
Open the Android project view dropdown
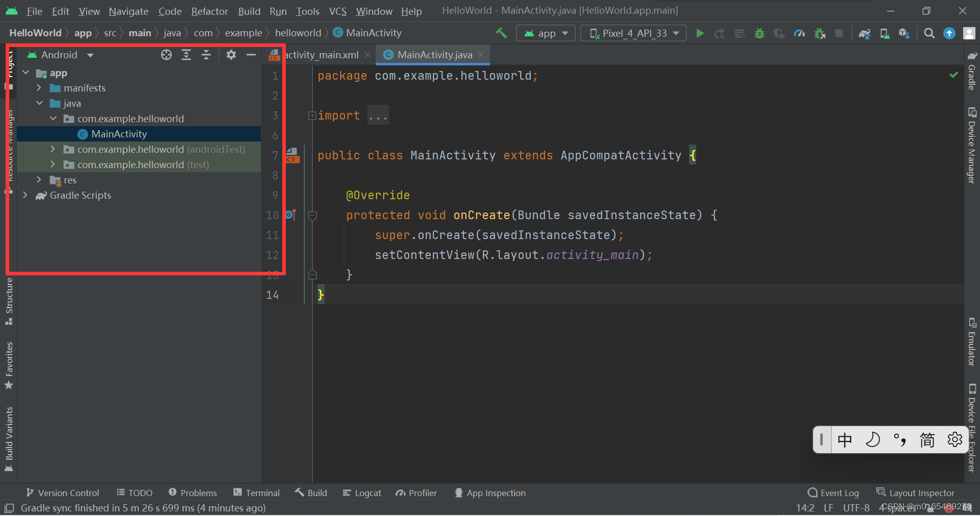[61, 55]
